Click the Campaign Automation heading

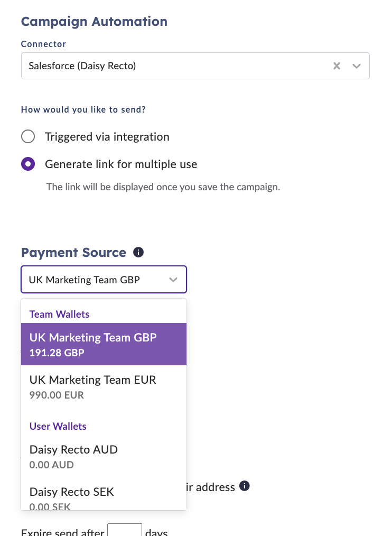coord(94,22)
